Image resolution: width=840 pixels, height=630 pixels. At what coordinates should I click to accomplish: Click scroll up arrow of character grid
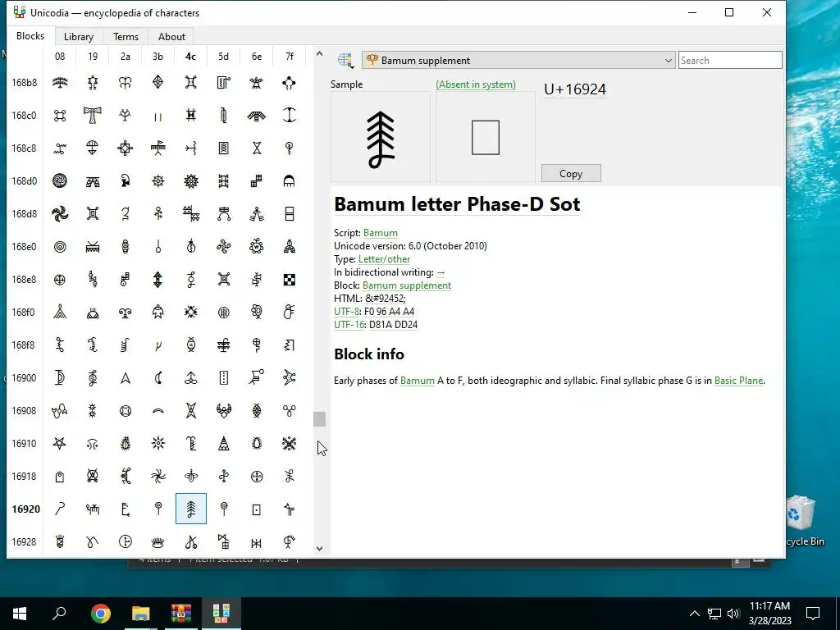[319, 53]
